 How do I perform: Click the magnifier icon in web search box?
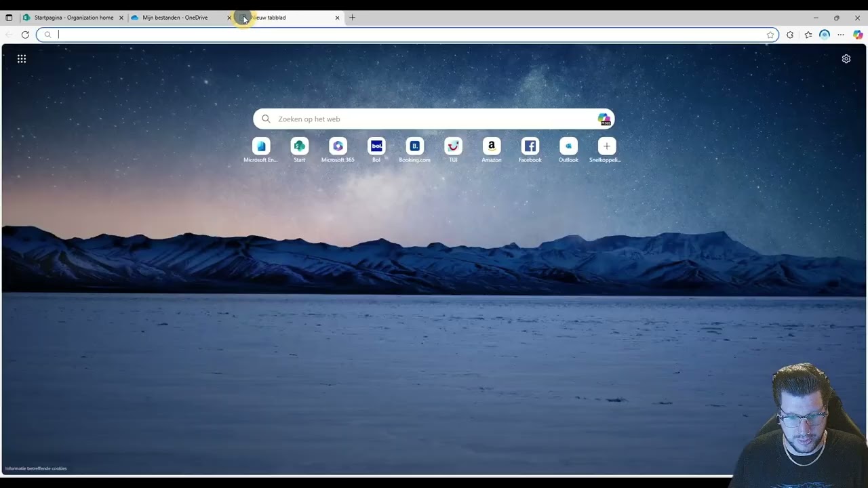coord(266,119)
